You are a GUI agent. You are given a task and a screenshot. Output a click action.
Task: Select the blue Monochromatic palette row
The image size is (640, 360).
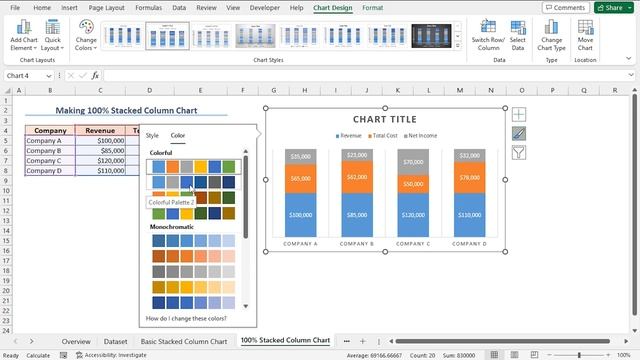pyautogui.click(x=193, y=240)
